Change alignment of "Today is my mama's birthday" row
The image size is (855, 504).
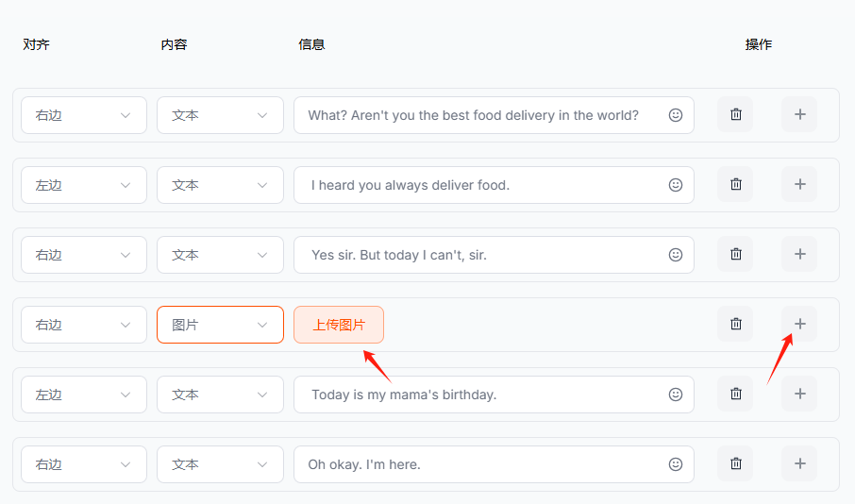83,395
